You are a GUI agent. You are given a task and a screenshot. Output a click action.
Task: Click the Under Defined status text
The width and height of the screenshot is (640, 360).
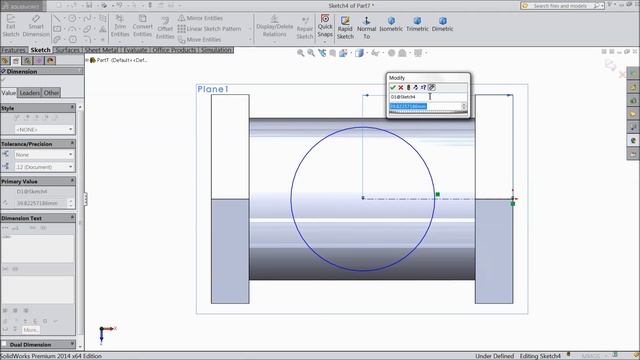[494, 356]
